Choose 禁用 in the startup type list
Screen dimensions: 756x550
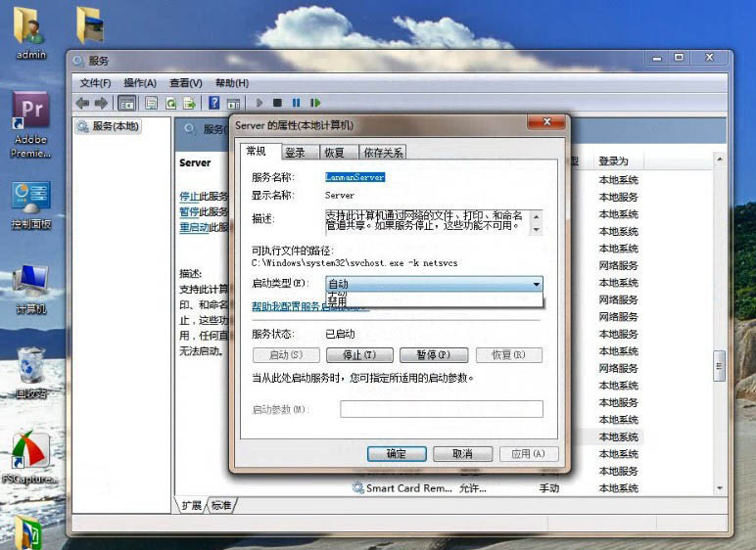coord(434,301)
